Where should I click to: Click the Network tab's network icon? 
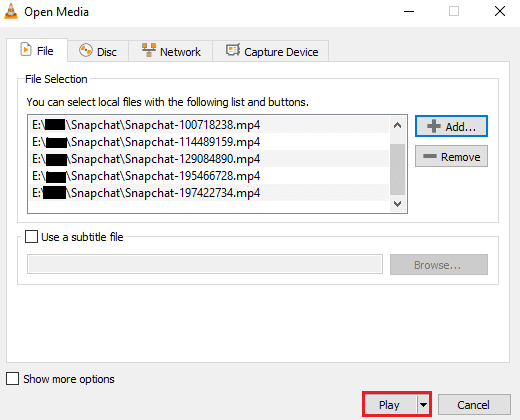[x=149, y=50]
